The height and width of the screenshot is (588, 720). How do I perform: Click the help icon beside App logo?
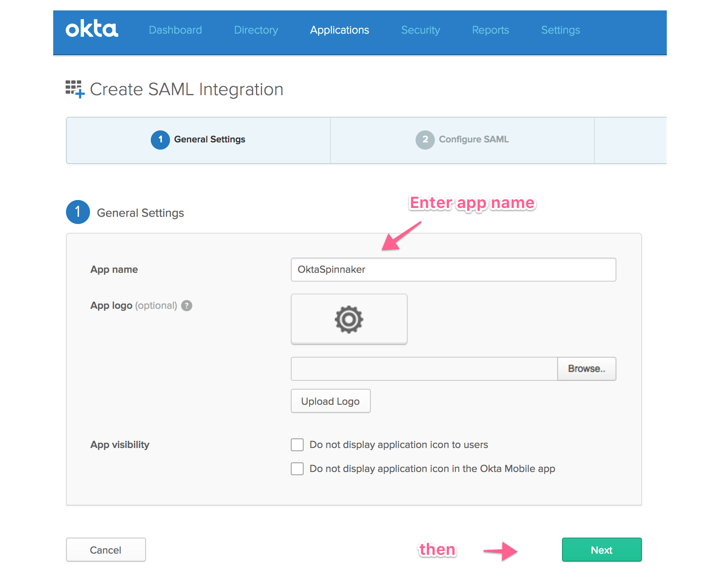tap(186, 306)
